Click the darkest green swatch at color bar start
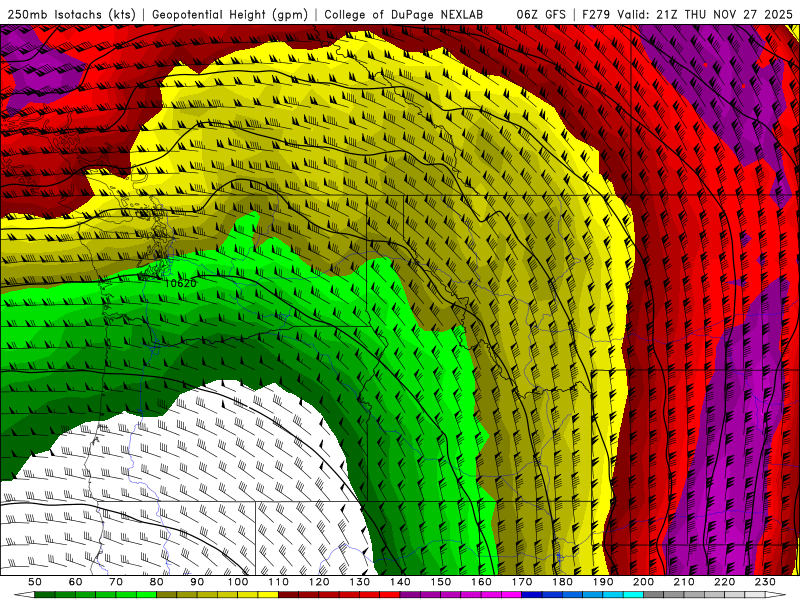This screenshot has width=800, height=600. click(x=44, y=595)
